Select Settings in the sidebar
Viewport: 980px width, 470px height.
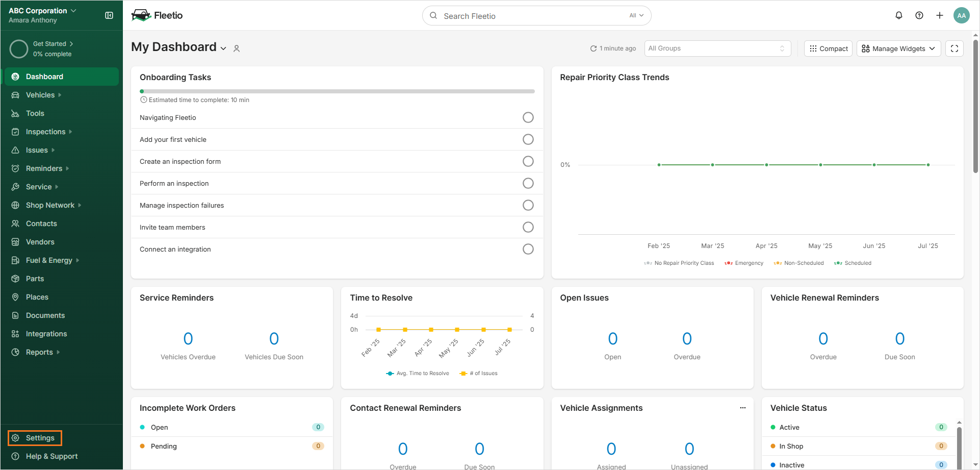tap(40, 438)
